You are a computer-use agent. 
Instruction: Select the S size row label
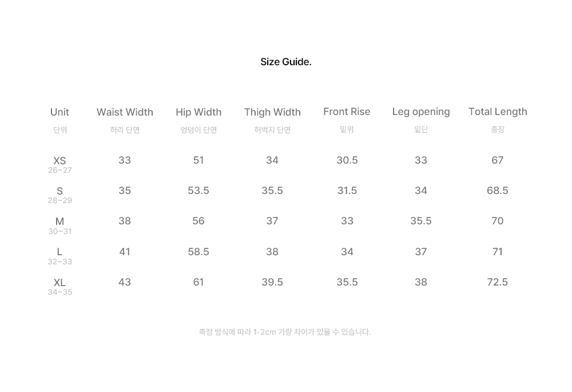click(x=60, y=191)
